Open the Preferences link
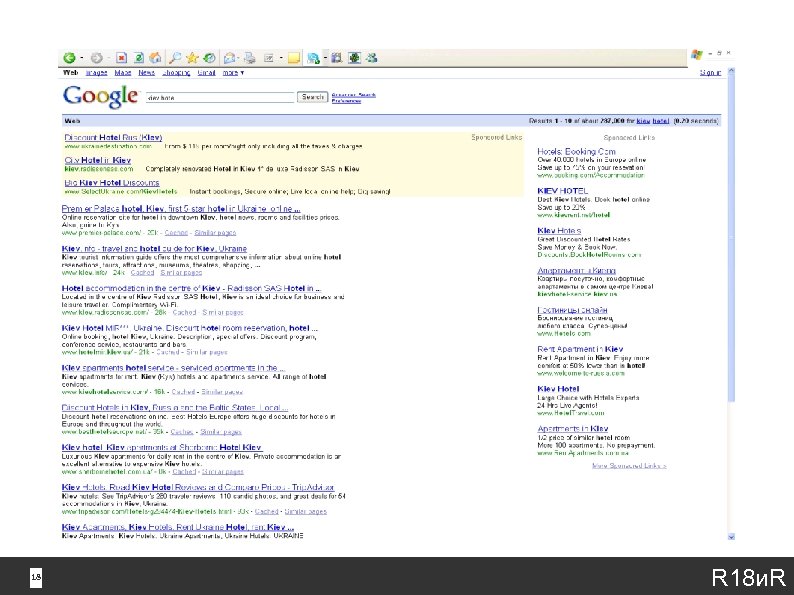This screenshot has width=794, height=595. pos(346,101)
